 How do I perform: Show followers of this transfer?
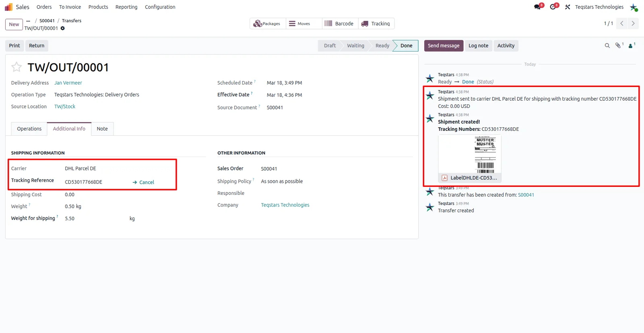click(631, 46)
